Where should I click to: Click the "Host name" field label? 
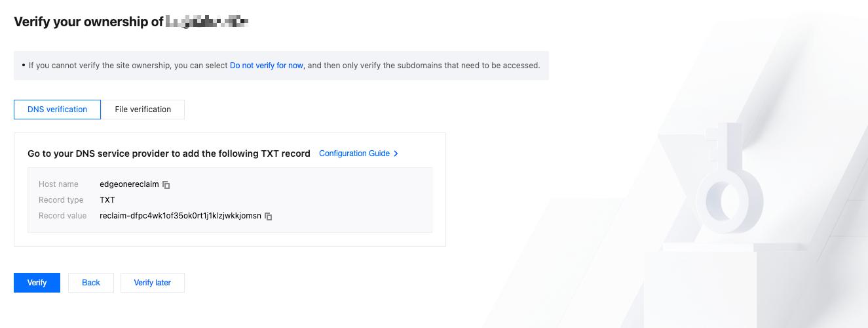pyautogui.click(x=58, y=184)
